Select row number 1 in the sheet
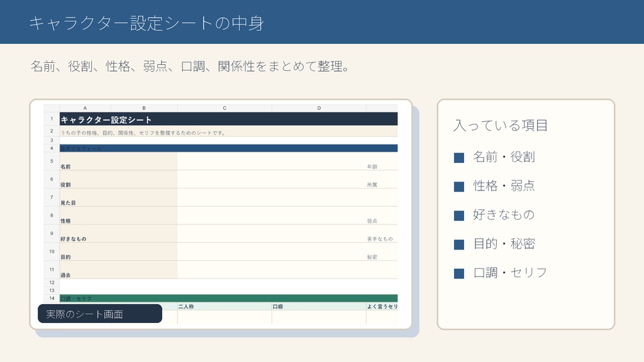 click(x=52, y=119)
